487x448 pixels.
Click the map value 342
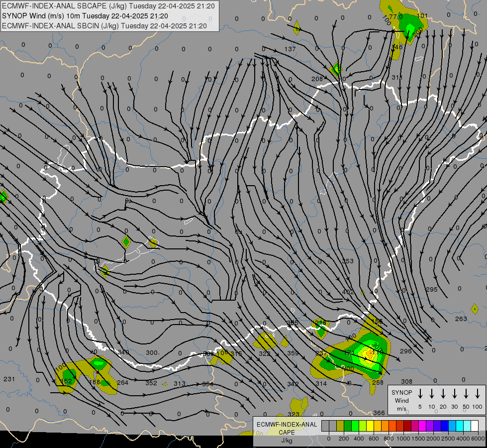pos(293,384)
